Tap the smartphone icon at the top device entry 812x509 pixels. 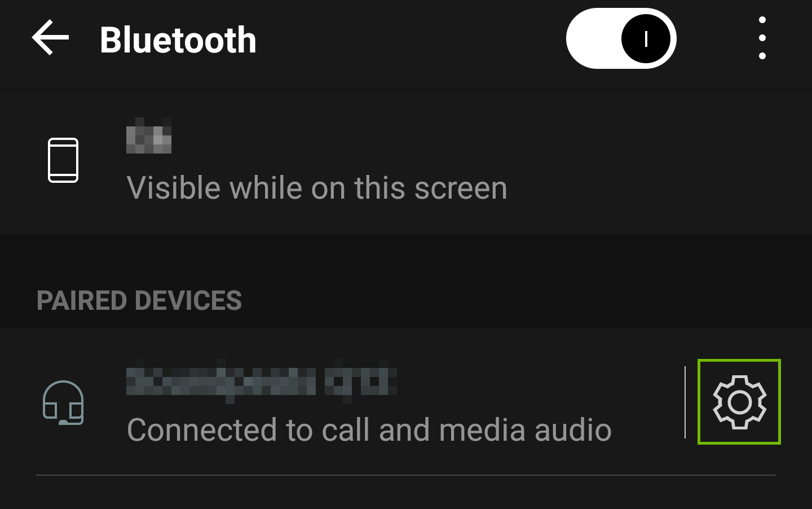click(63, 160)
